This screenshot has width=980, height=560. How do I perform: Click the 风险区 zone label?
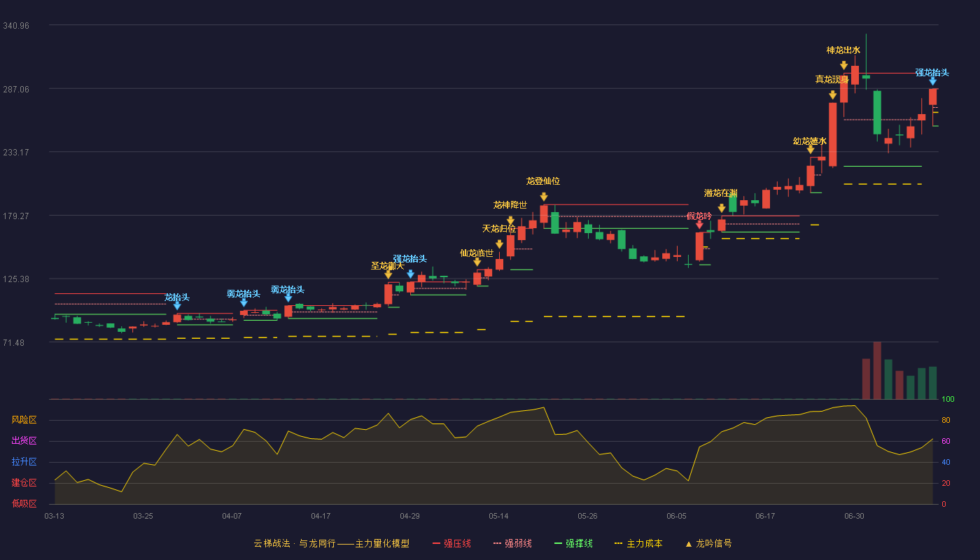pos(24,420)
